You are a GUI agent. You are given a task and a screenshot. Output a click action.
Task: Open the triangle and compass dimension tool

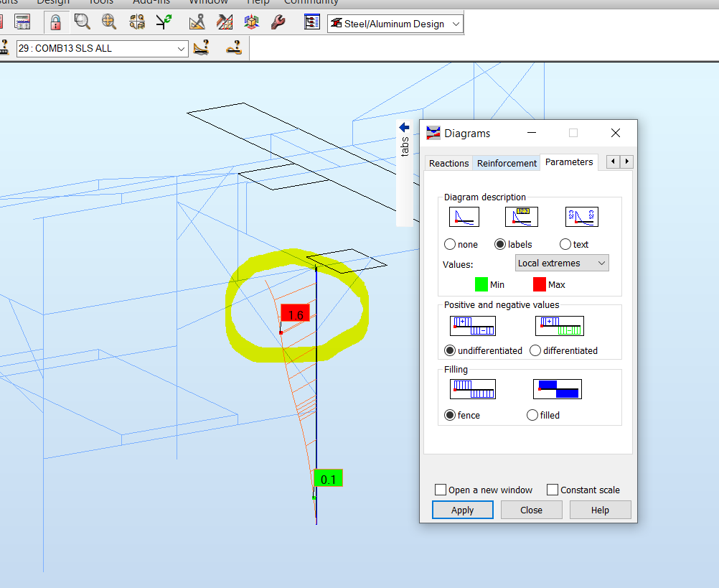click(x=197, y=22)
